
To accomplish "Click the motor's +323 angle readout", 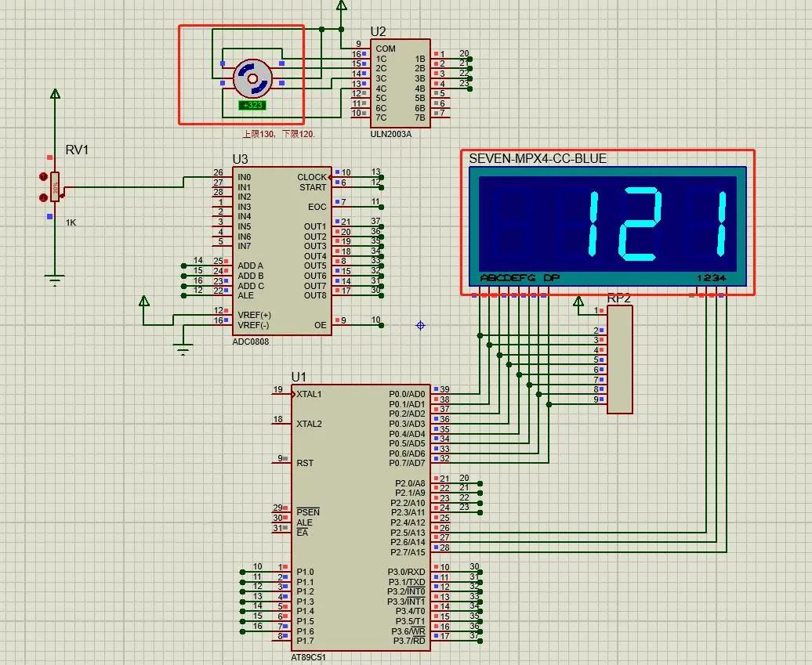I will pos(252,105).
